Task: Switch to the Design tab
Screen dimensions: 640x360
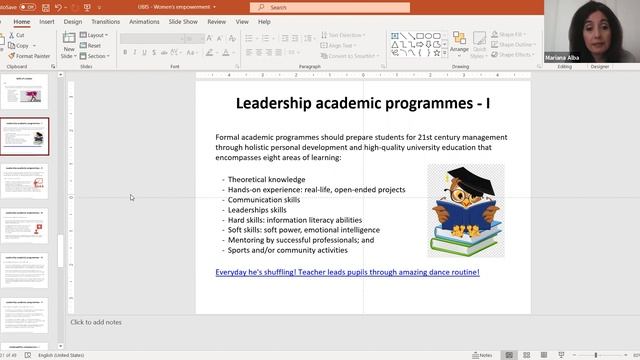Action: click(x=73, y=22)
